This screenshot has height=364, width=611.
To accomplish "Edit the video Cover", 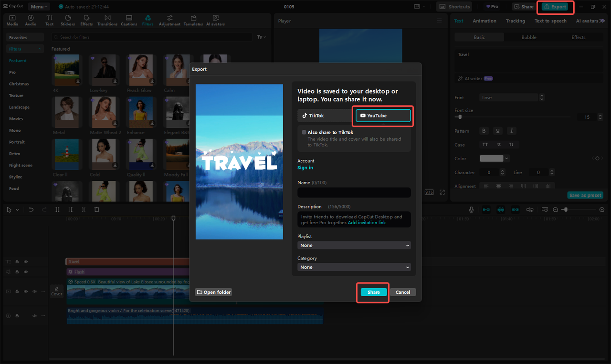I will (56, 291).
